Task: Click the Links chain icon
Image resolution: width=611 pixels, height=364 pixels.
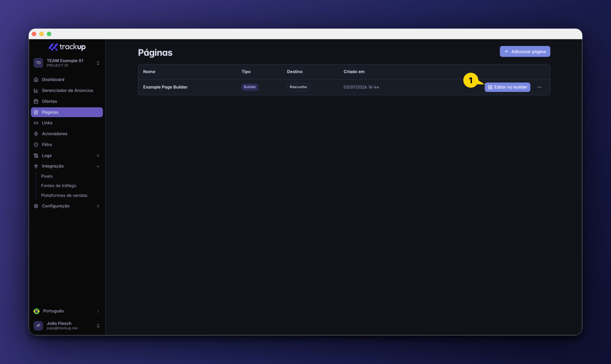Action: point(36,123)
